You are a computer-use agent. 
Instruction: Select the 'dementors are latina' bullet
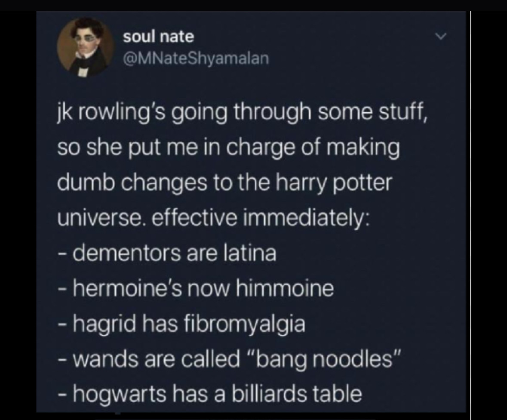point(167,253)
